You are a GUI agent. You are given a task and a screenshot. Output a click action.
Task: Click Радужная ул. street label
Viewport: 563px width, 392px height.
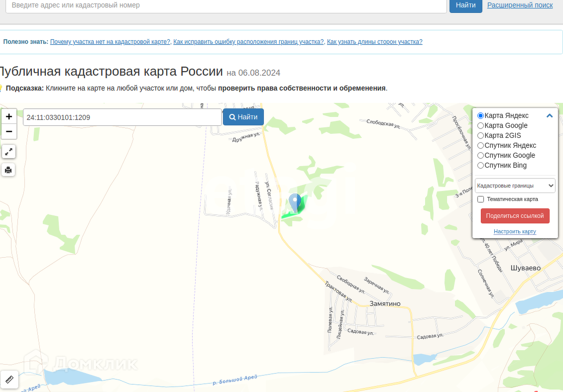(x=258, y=196)
